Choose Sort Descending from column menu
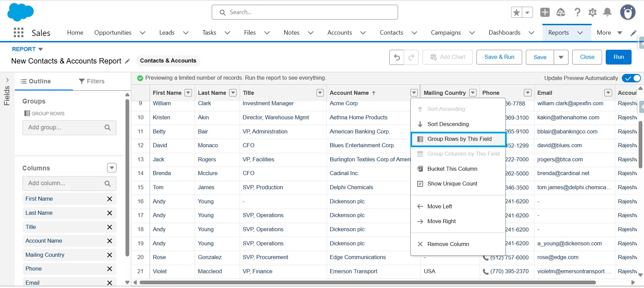This screenshot has height=288, width=644. tap(458, 124)
